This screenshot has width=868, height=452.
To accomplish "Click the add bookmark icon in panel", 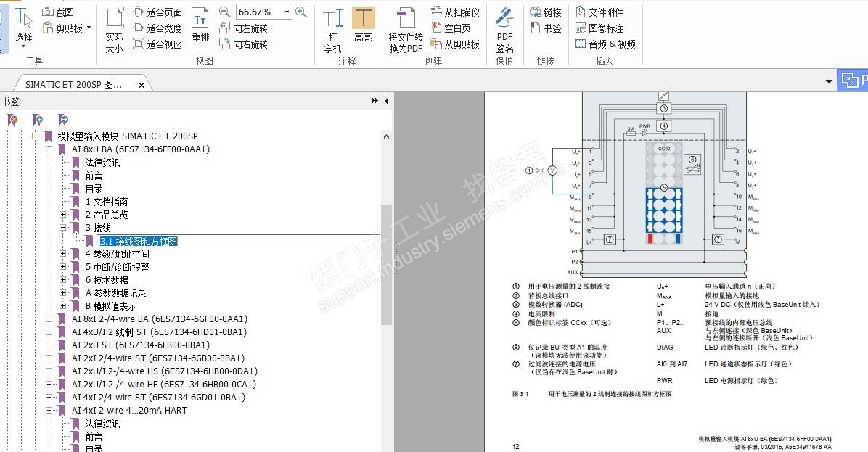I will pos(38,119).
